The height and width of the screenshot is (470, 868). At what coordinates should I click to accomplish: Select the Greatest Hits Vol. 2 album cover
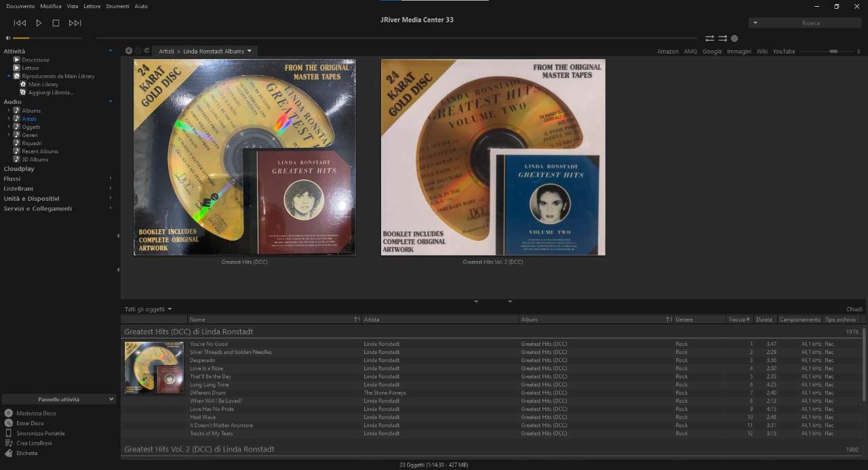[493, 157]
